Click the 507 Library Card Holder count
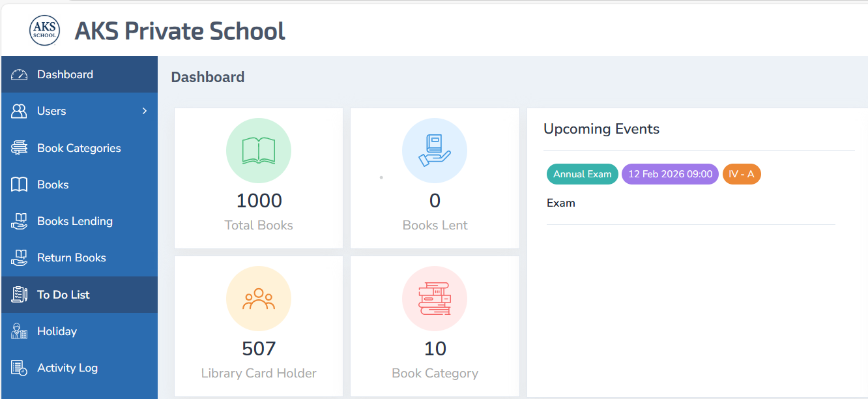Viewport: 868px width, 399px height. [259, 349]
